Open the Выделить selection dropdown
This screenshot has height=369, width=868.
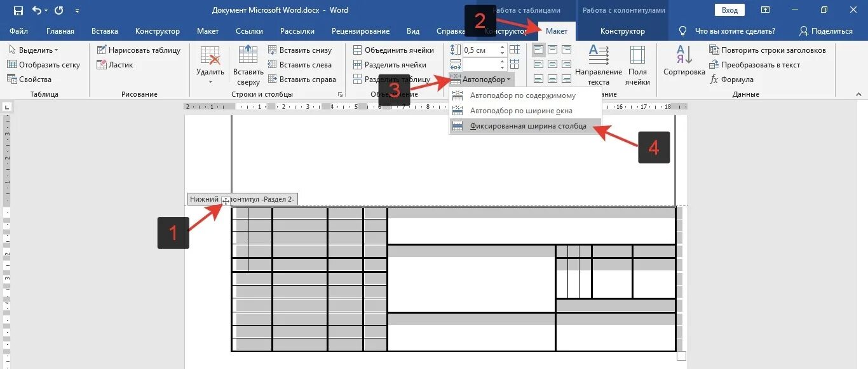click(x=34, y=50)
